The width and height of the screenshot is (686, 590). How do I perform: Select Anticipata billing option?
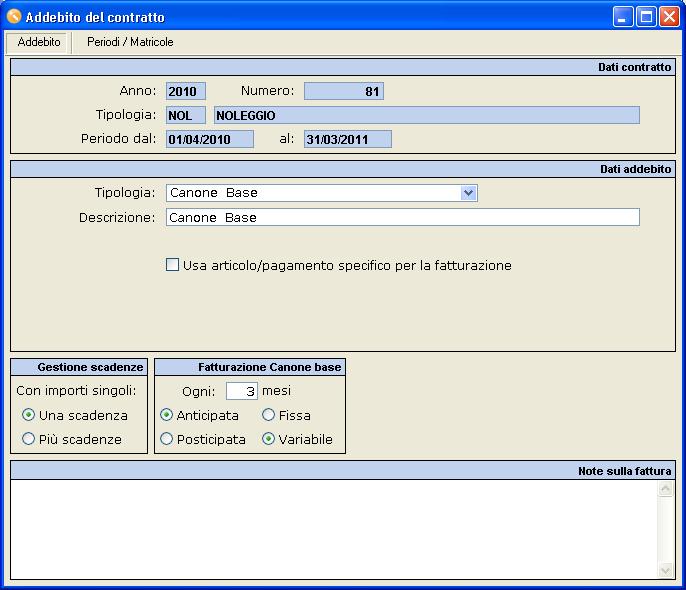coord(167,415)
